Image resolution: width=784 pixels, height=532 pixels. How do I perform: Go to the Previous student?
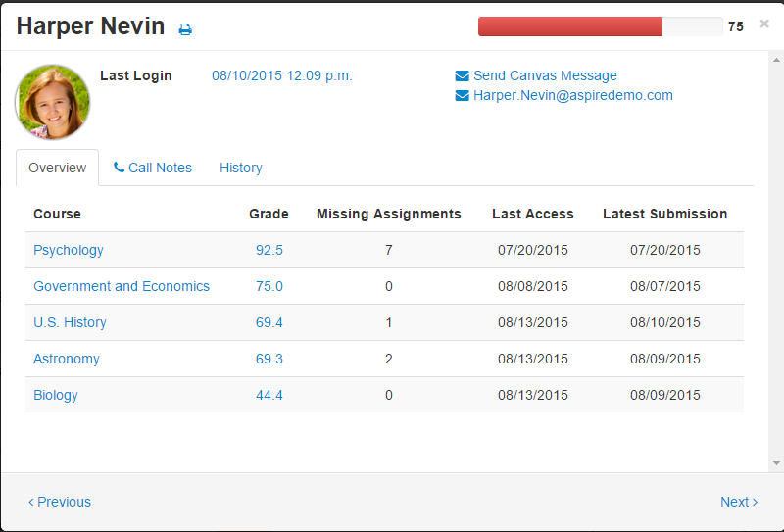click(60, 502)
